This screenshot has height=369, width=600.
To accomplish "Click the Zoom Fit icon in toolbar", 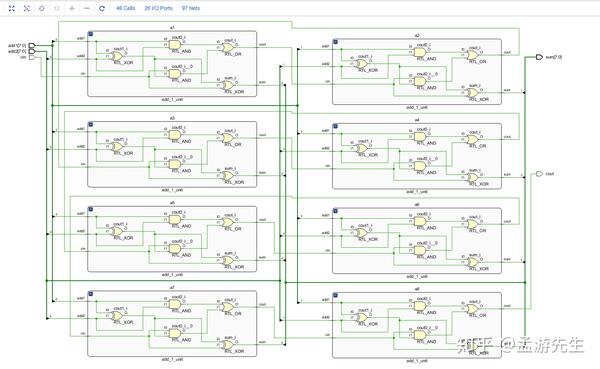I will [11, 8].
